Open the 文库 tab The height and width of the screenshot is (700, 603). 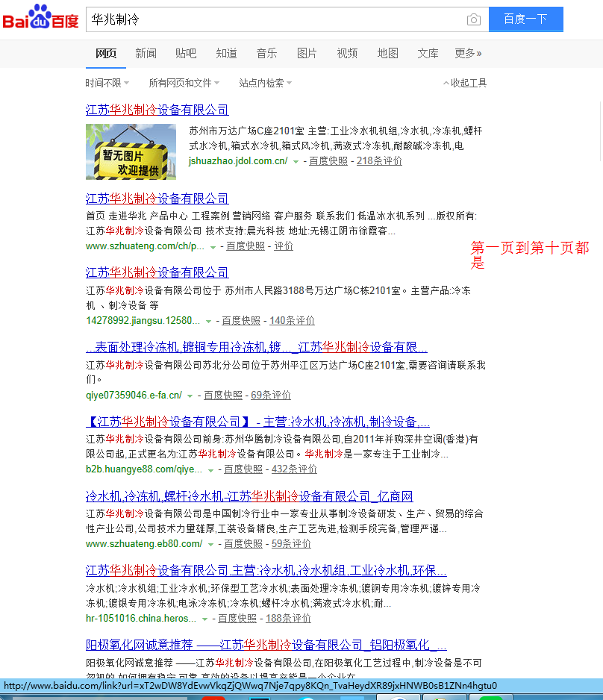click(428, 54)
